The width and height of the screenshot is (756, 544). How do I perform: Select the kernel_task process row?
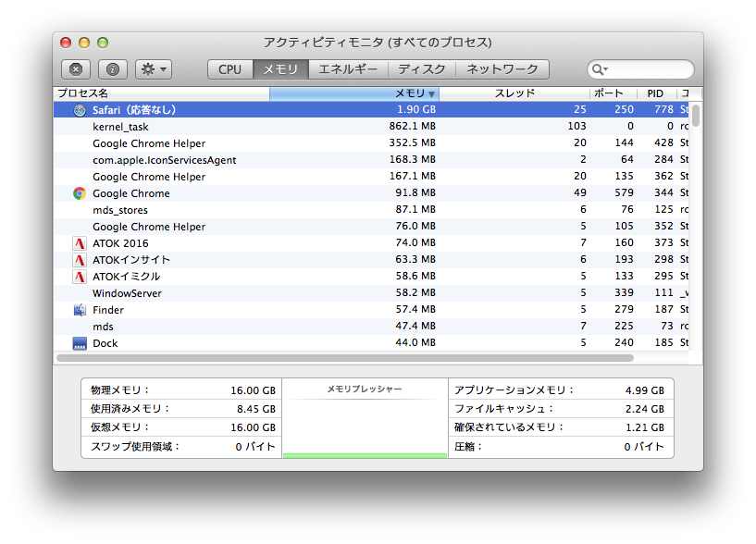371,127
